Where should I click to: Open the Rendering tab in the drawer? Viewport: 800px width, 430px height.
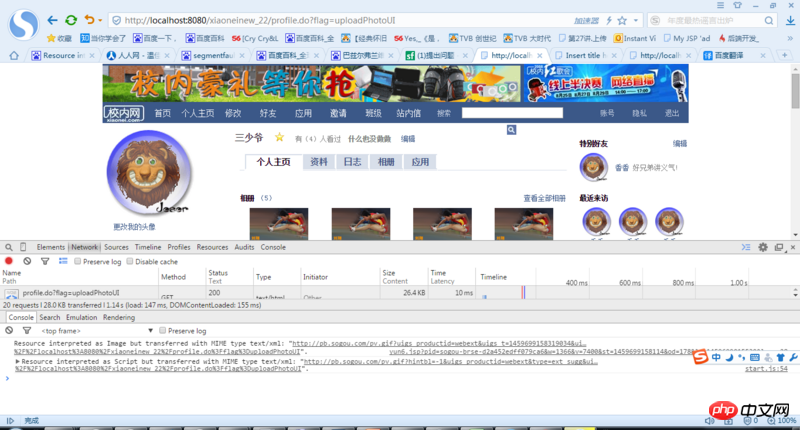click(x=119, y=317)
